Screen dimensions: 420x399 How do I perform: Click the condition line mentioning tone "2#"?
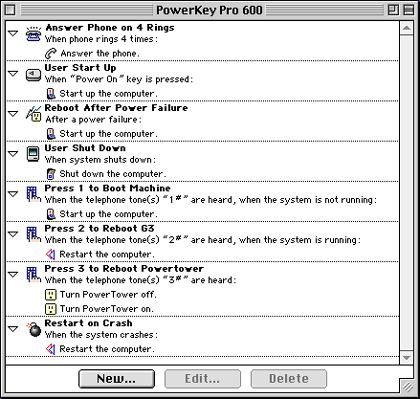pyautogui.click(x=203, y=240)
